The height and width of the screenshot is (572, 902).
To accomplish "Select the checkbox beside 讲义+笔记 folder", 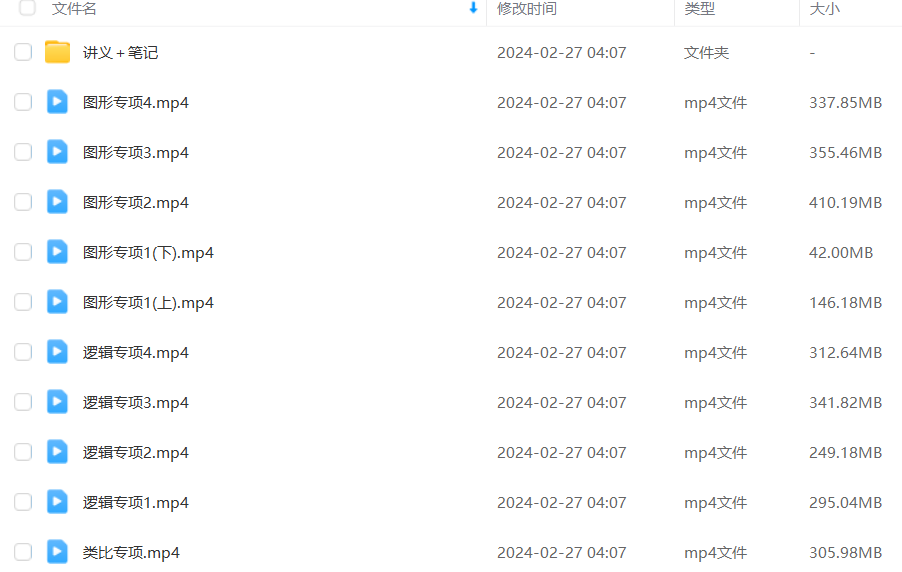I will point(23,52).
